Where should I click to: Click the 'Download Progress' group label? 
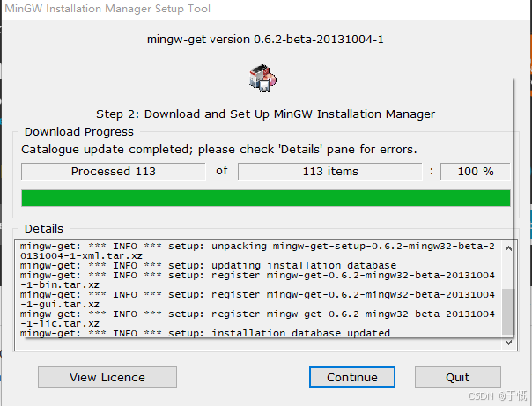coord(79,132)
